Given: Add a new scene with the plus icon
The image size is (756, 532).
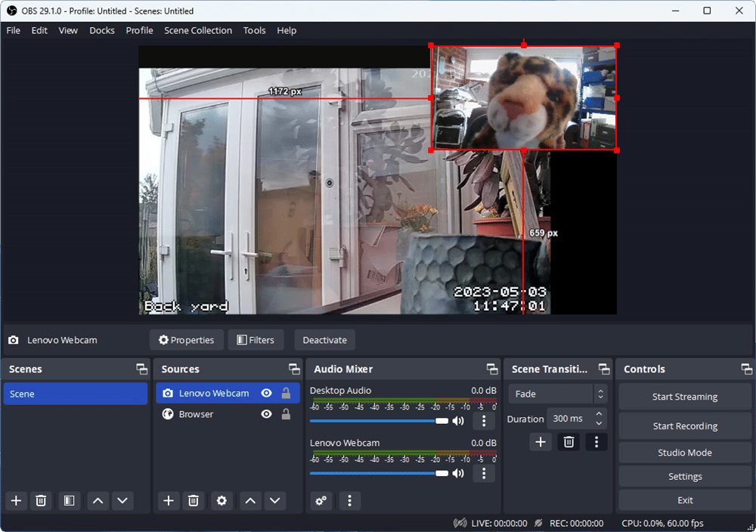Looking at the screenshot, I should 16,501.
